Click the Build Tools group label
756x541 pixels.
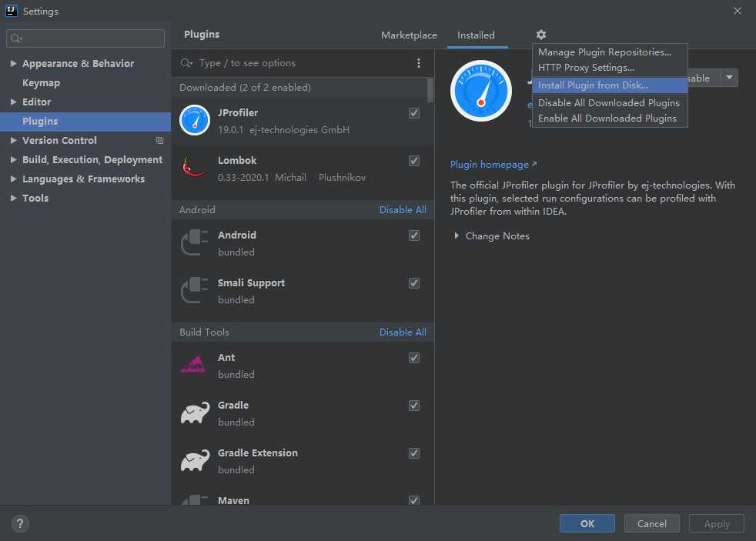point(204,332)
